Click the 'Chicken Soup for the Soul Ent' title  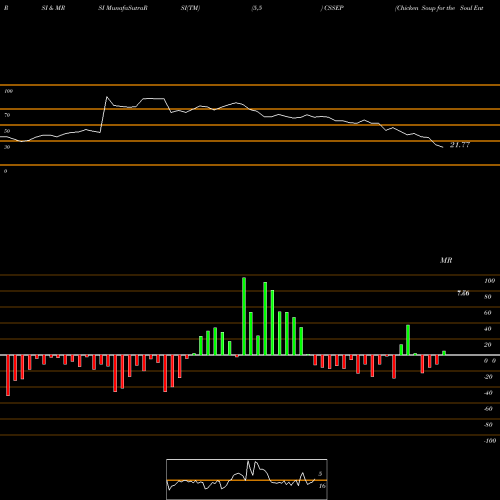439,8
